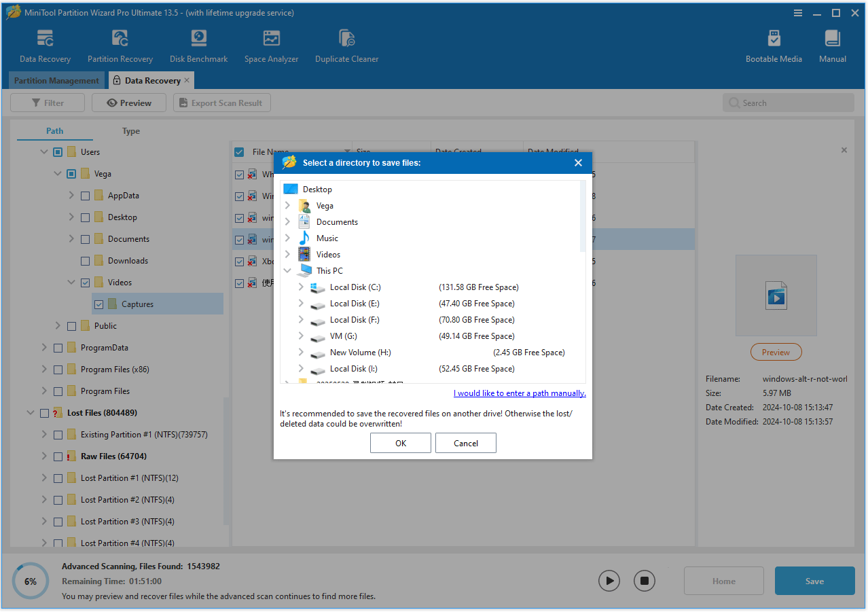Confirm the save directory with OK
Image resolution: width=868 pixels, height=612 pixels.
click(x=400, y=442)
